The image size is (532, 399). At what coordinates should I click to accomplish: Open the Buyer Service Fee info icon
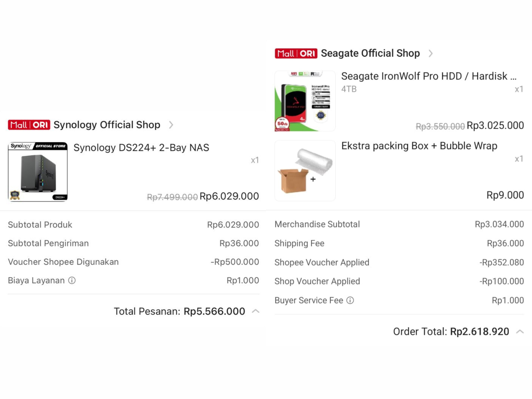350,300
